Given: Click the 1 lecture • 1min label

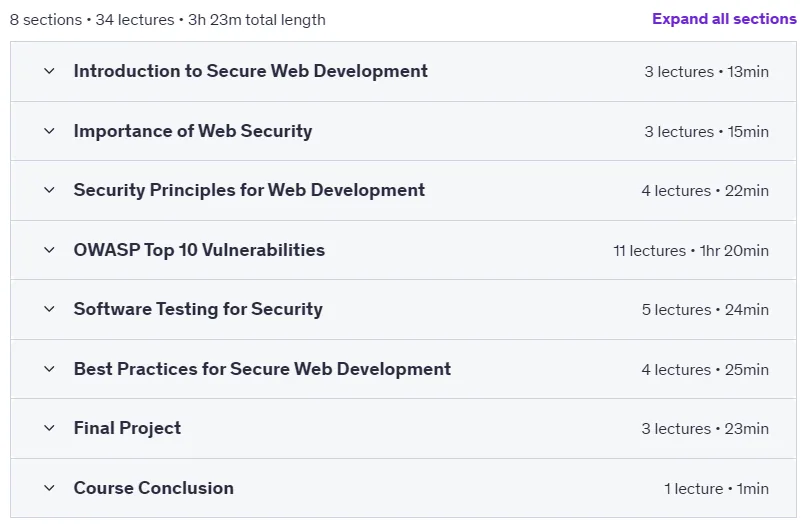Looking at the screenshot, I should [x=716, y=489].
